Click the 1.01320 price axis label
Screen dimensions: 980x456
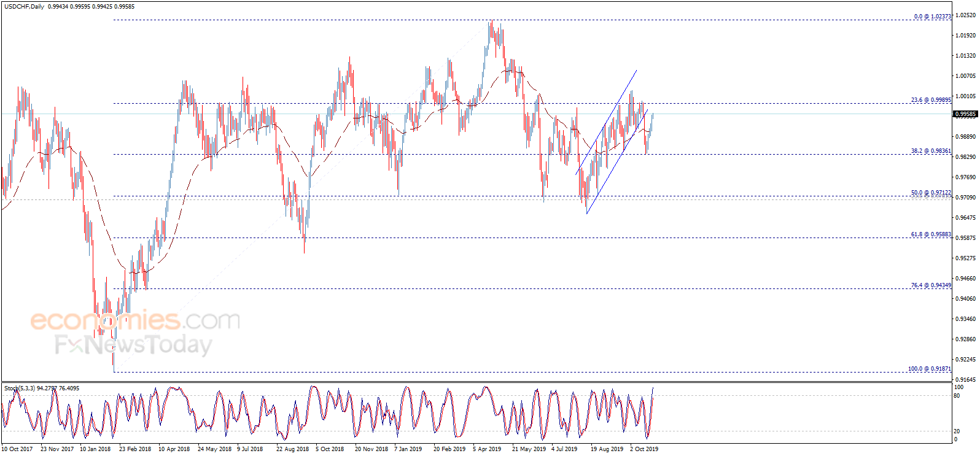tap(965, 56)
